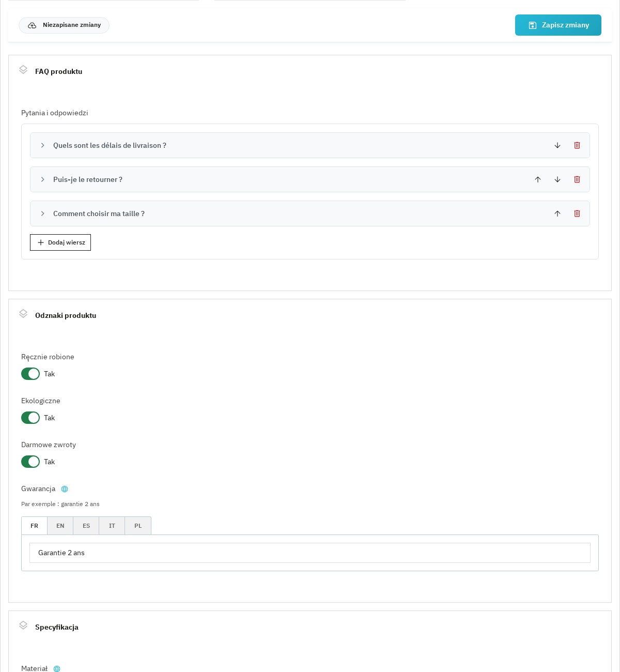Screen dimensions: 620x672
Task: Toggle the Darmowe zwroty switch
Action: tap(30, 462)
